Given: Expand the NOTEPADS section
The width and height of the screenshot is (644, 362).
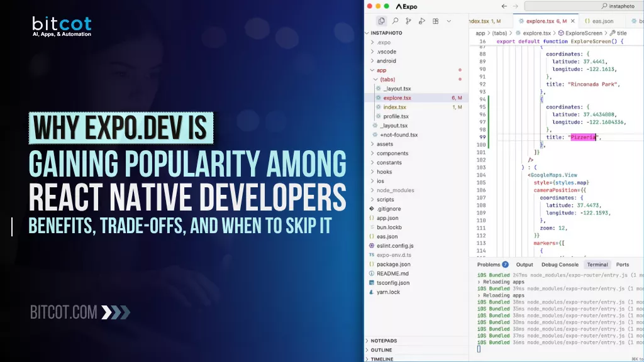Looking at the screenshot, I should pyautogui.click(x=383, y=341).
